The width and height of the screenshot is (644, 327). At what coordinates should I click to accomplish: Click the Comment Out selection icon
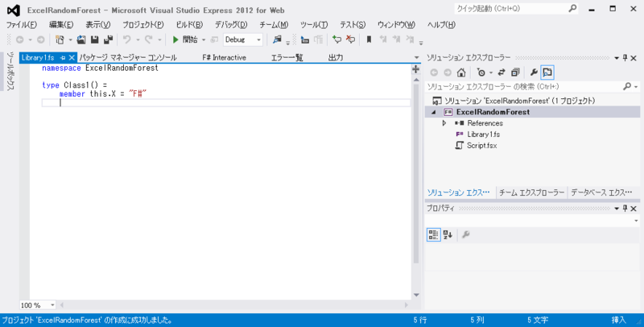[336, 39]
